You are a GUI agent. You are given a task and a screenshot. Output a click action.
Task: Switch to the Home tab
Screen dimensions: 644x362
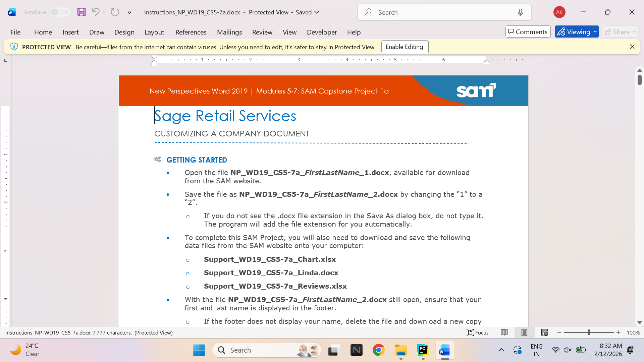coord(43,32)
